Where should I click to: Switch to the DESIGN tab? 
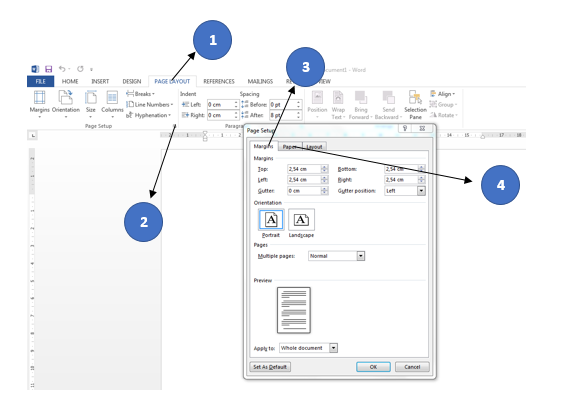pos(132,81)
